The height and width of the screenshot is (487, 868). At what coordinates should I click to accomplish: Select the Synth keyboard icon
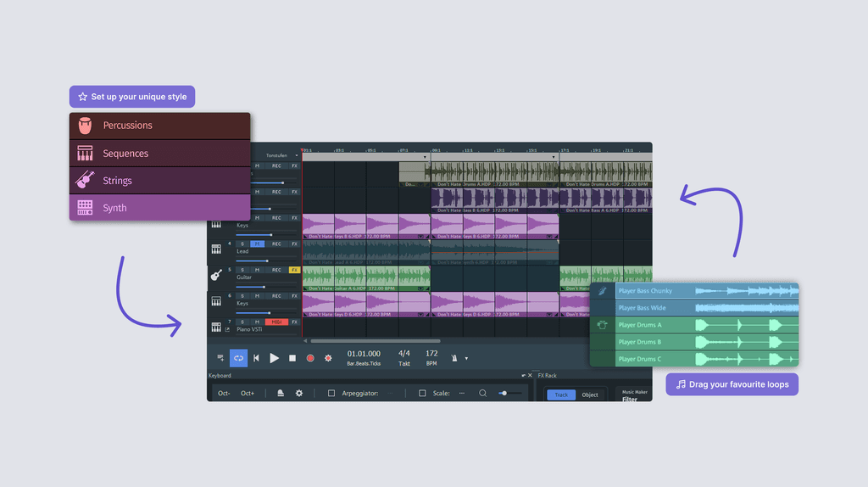coord(85,208)
